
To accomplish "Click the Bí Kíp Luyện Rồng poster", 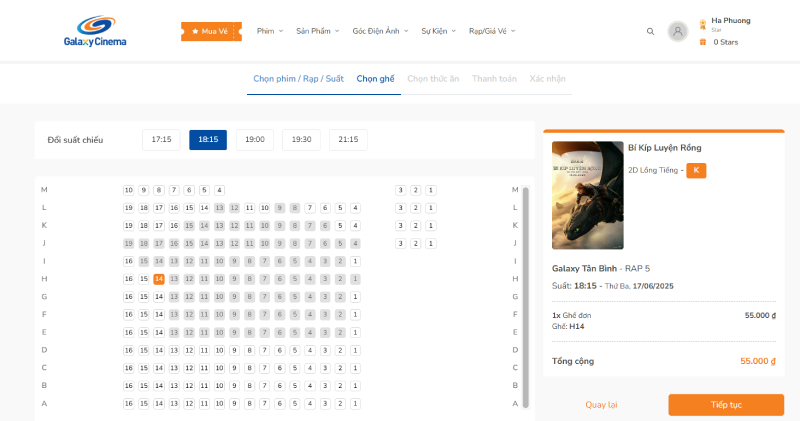I will point(588,195).
